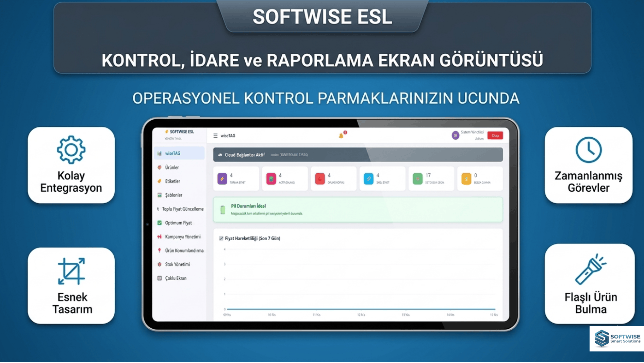Click the Esnek Tasarım crop icon
Screen dimensions: 644x363
click(71, 271)
